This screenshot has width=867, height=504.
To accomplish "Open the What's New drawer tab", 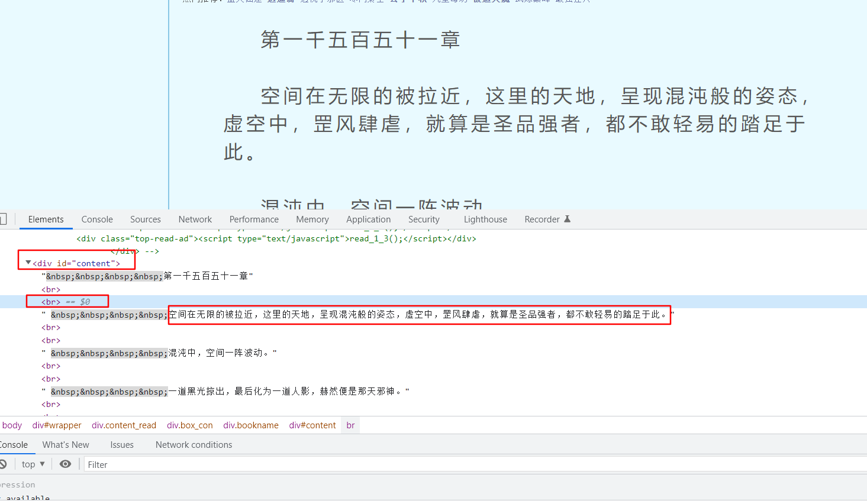I will [66, 445].
